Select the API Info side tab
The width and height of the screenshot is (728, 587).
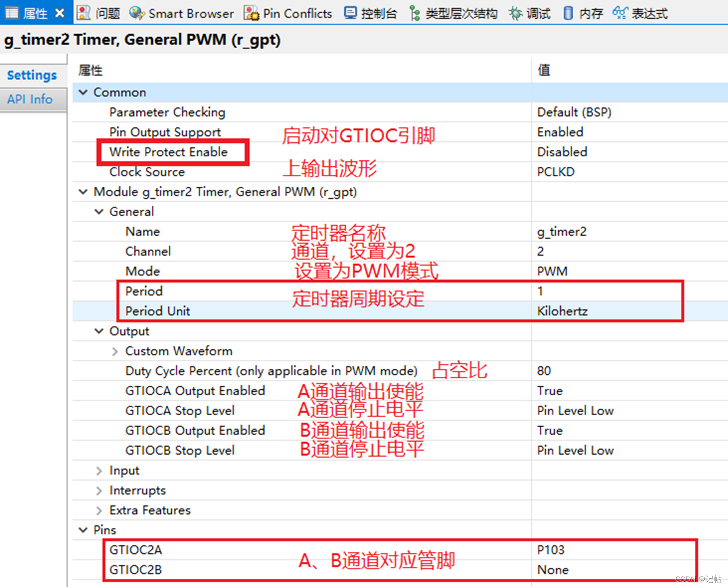pos(30,99)
